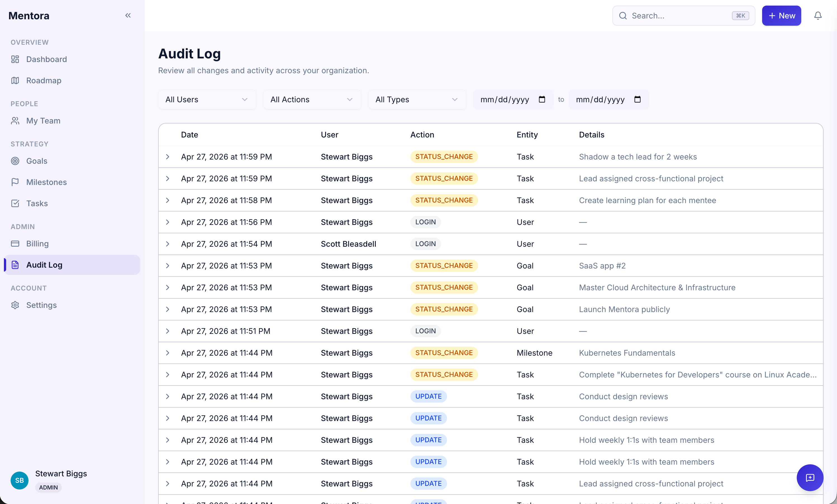Expand the Shadow a tech lead row
Image resolution: width=837 pixels, height=504 pixels.
click(168, 156)
